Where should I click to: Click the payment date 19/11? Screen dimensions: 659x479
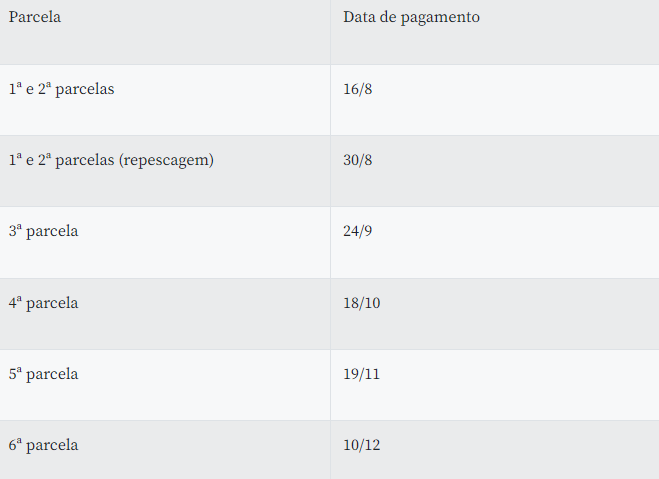(361, 374)
